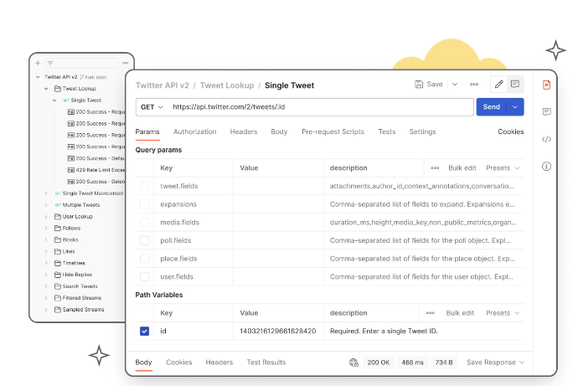The width and height of the screenshot is (588, 386).
Task: Switch to the Authorization tab
Action: pos(194,132)
